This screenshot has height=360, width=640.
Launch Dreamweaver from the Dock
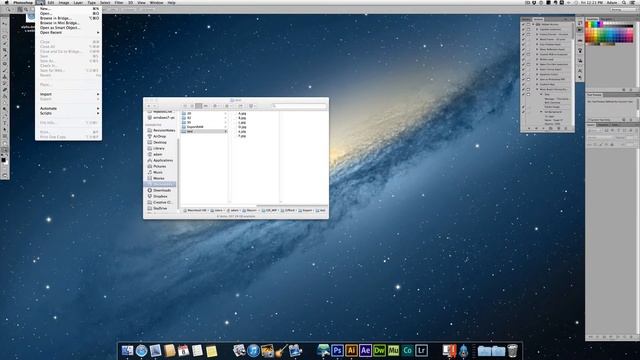coord(379,350)
